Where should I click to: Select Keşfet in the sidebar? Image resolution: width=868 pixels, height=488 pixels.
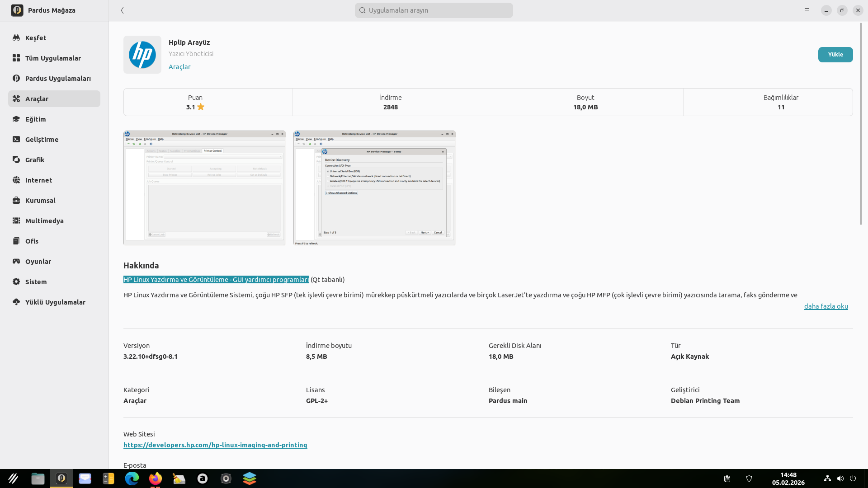[36, 38]
